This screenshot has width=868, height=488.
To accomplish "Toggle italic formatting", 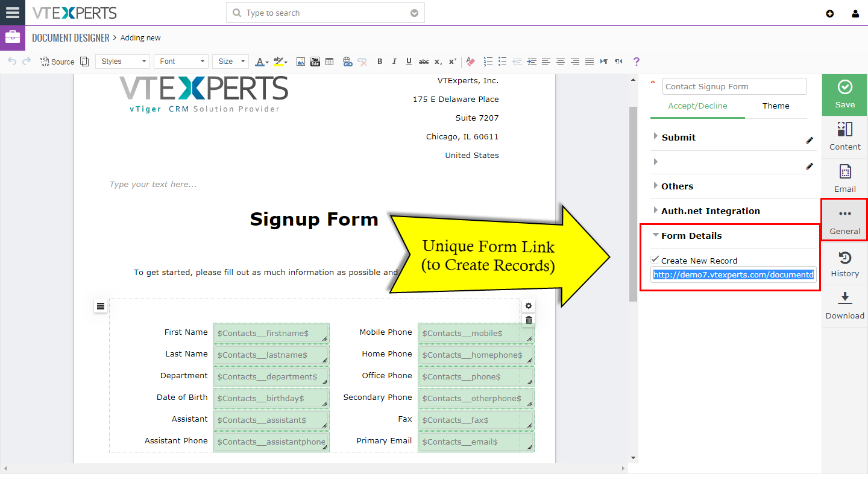I will (394, 62).
